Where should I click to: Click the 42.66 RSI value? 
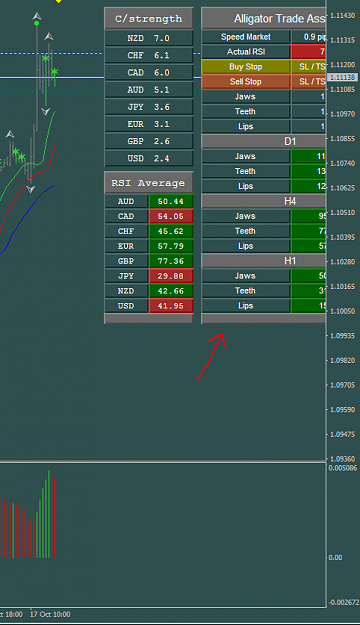point(171,291)
